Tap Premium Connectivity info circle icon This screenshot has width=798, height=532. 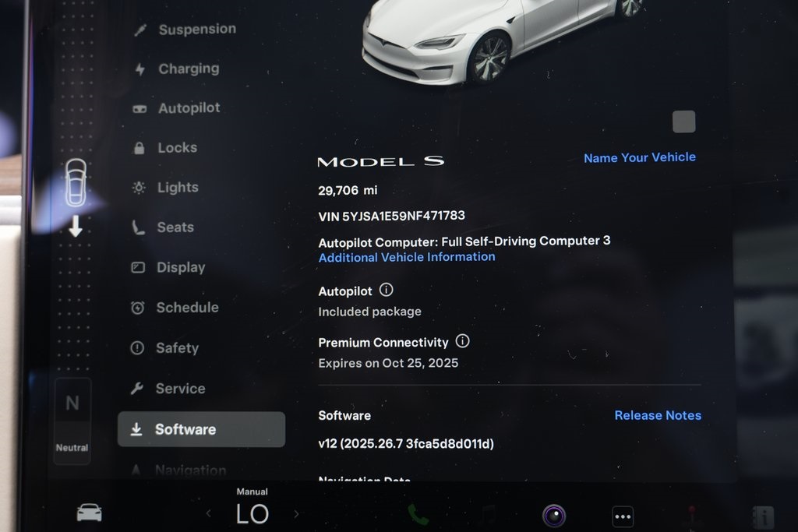(x=462, y=340)
